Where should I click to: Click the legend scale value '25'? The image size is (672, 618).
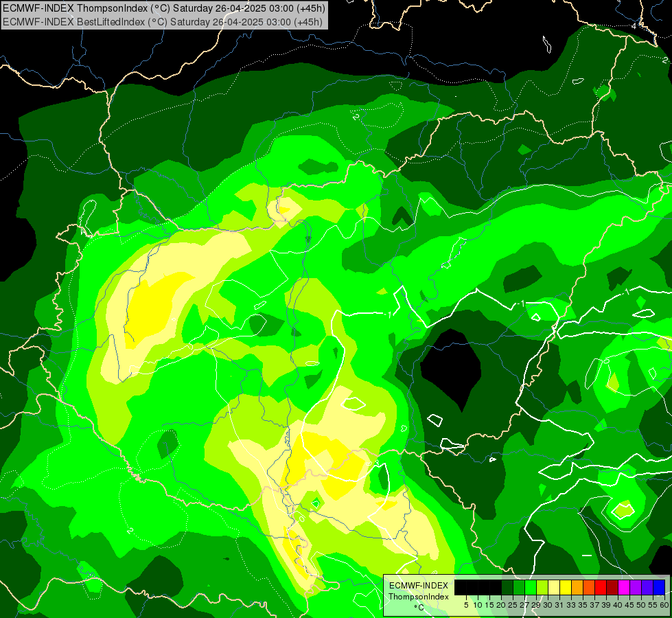(x=513, y=605)
